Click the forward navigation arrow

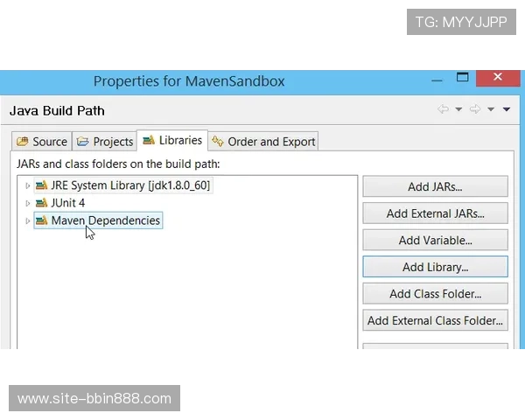(x=475, y=109)
